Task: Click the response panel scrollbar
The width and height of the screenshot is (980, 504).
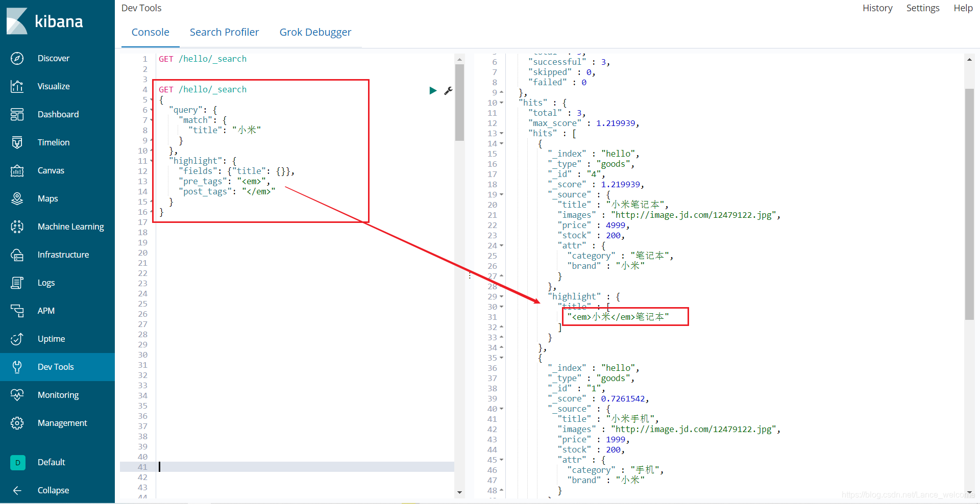Action: click(x=970, y=204)
